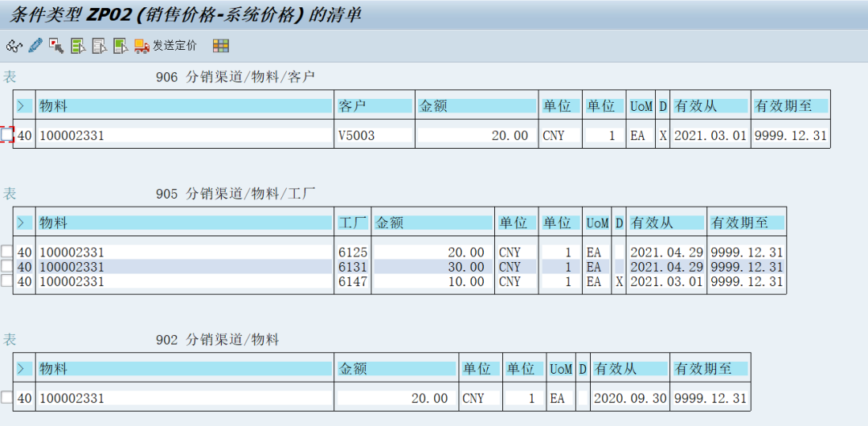
Task: Click the > header cell in table 906
Action: (24, 106)
